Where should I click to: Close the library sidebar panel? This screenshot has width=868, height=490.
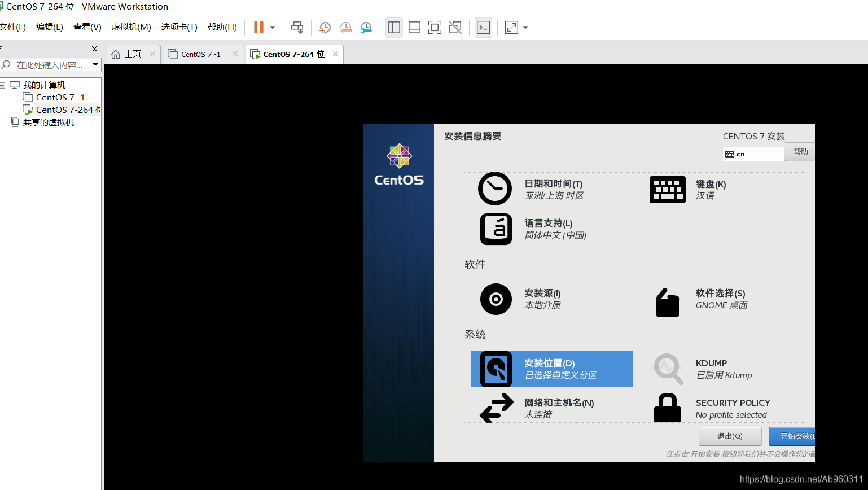coord(94,49)
